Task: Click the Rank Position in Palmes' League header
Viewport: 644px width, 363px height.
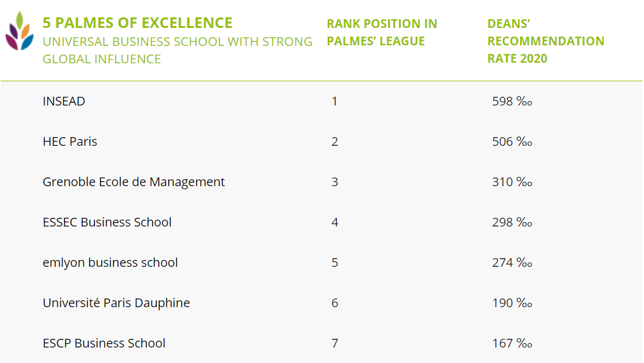Action: (382, 32)
